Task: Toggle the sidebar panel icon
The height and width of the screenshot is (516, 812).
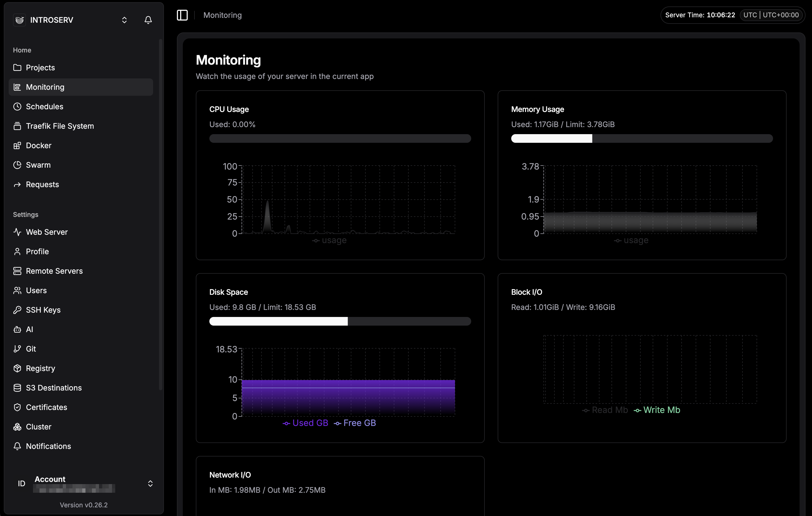Action: (x=182, y=15)
